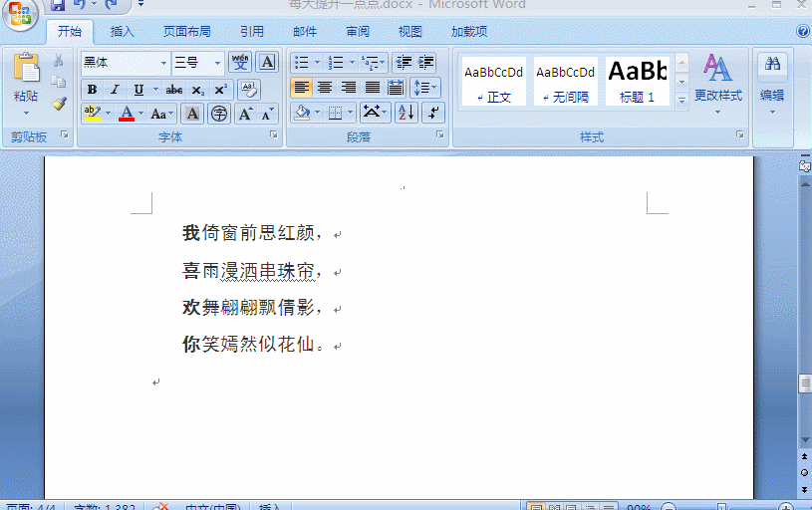The width and height of the screenshot is (812, 510).
Task: Apply the 无间隔 style
Action: (x=566, y=82)
